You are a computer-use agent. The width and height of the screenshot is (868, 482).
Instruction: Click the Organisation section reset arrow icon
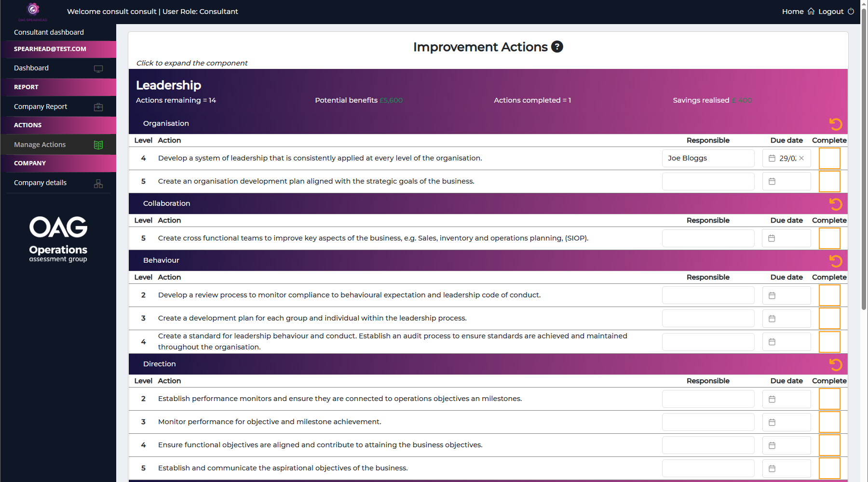(x=835, y=124)
